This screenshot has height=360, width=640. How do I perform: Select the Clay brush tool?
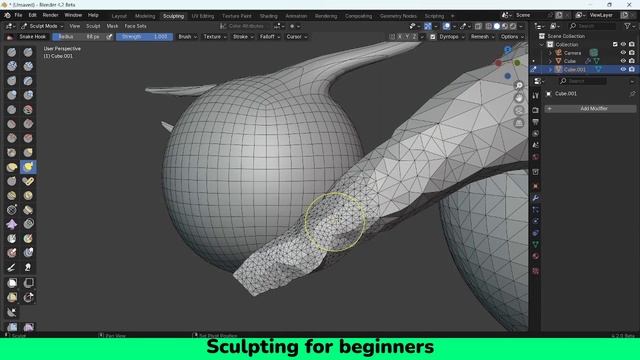(11, 66)
